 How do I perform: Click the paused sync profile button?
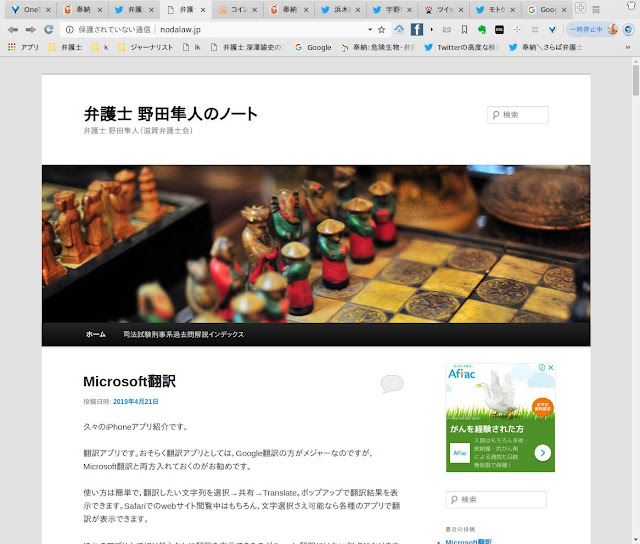pos(592,29)
